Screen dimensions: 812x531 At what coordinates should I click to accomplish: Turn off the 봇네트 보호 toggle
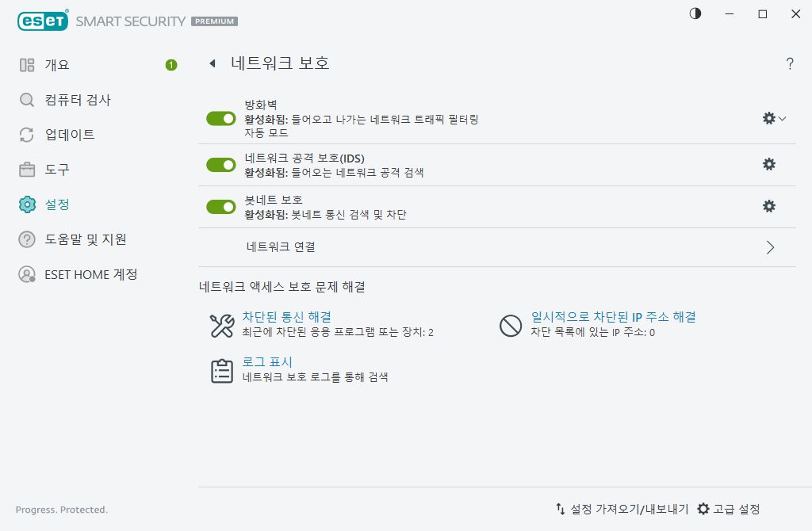click(x=221, y=206)
